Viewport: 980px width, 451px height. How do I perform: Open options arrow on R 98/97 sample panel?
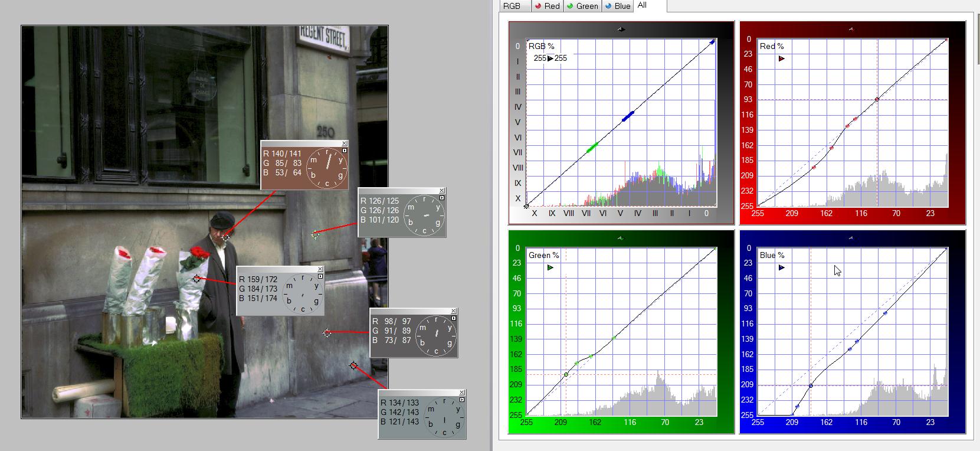point(454,318)
